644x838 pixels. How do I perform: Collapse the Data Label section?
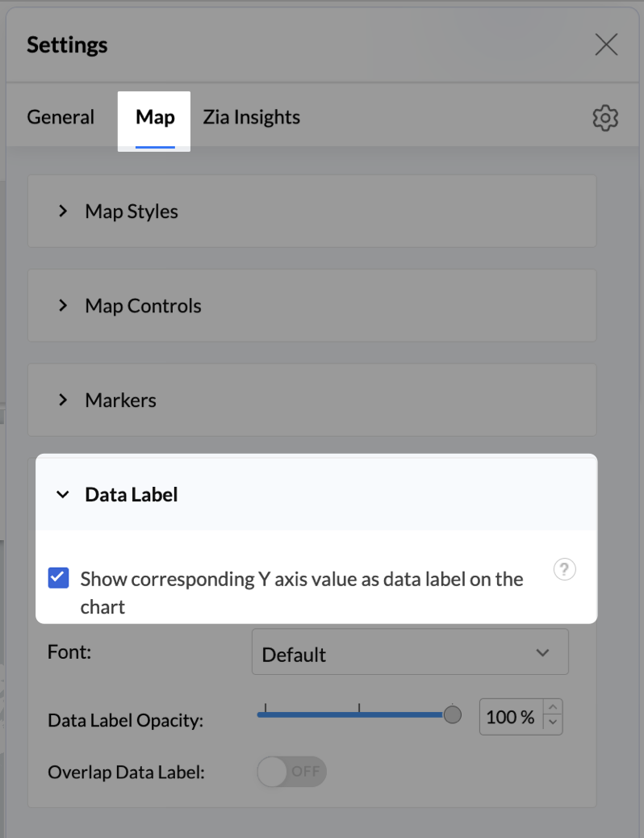131,495
